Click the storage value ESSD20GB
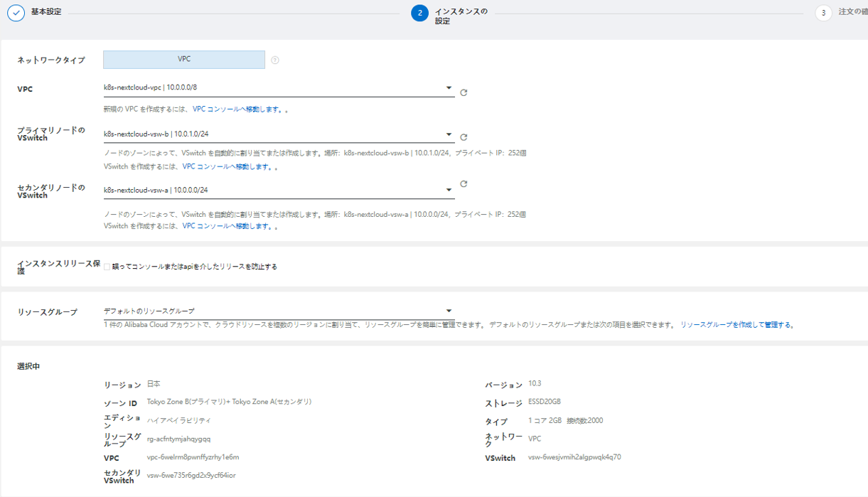The height and width of the screenshot is (497, 868). point(545,402)
